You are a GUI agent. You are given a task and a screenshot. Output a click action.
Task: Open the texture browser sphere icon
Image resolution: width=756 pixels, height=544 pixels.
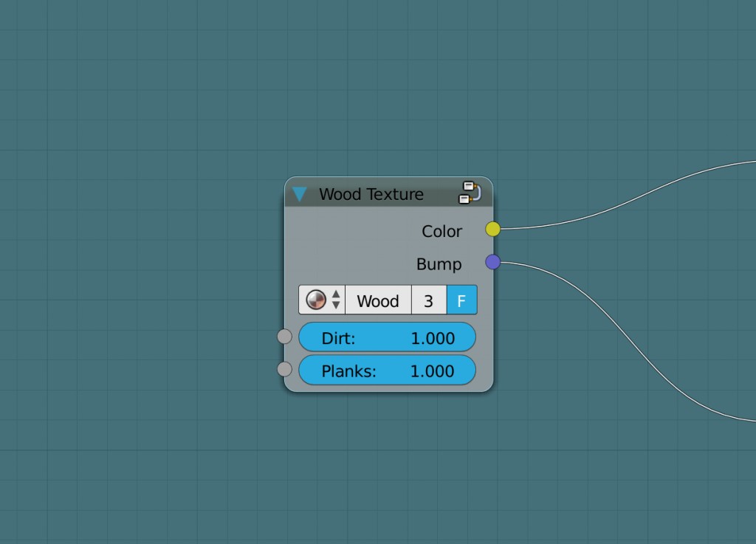315,300
